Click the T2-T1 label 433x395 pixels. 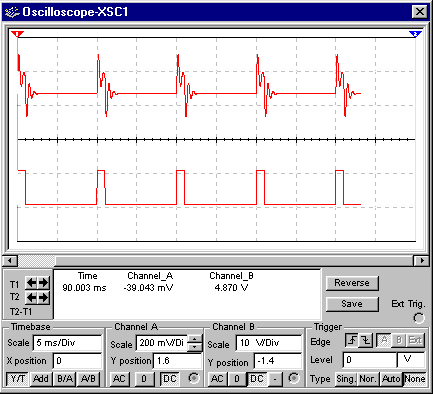click(x=21, y=312)
